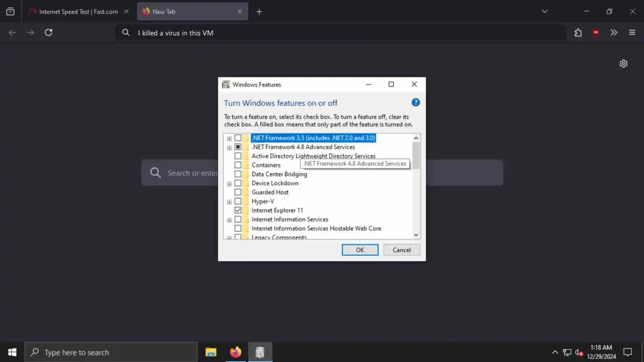Open the network status tray icon
Screen dimensions: 644x362
[567, 352]
